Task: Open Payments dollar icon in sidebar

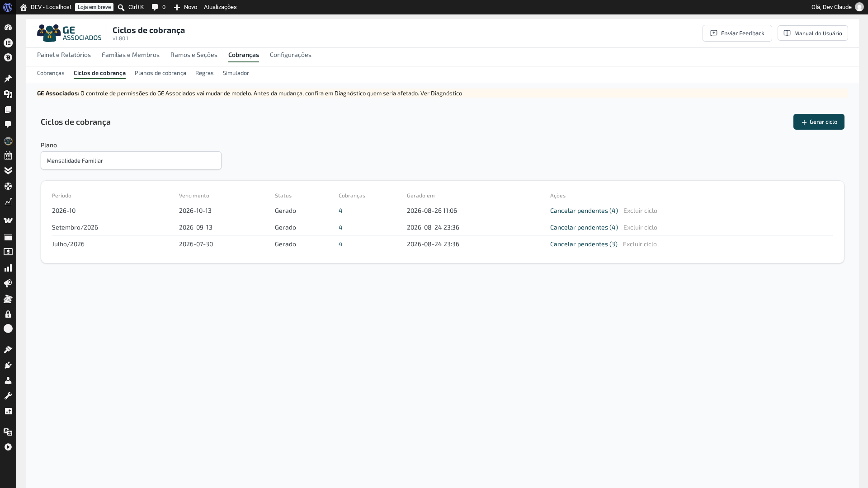Action: coord(8,252)
